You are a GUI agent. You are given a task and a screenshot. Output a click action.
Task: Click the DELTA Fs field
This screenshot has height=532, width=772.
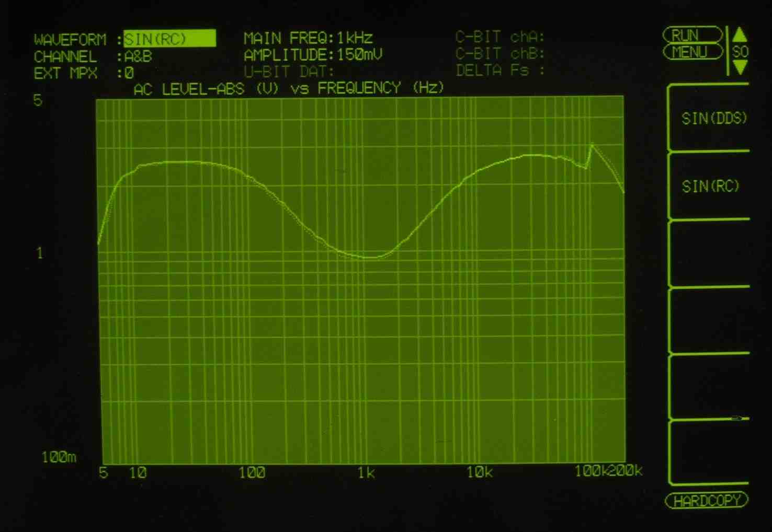pyautogui.click(x=499, y=71)
